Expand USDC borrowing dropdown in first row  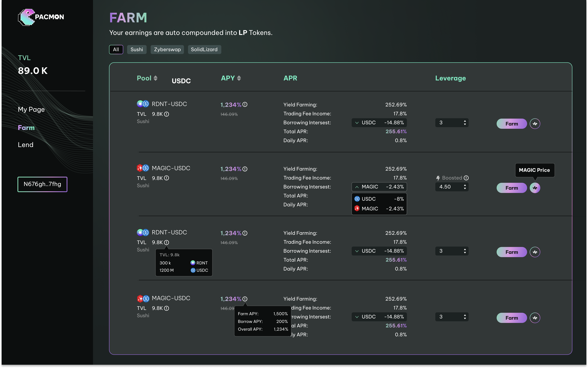379,123
